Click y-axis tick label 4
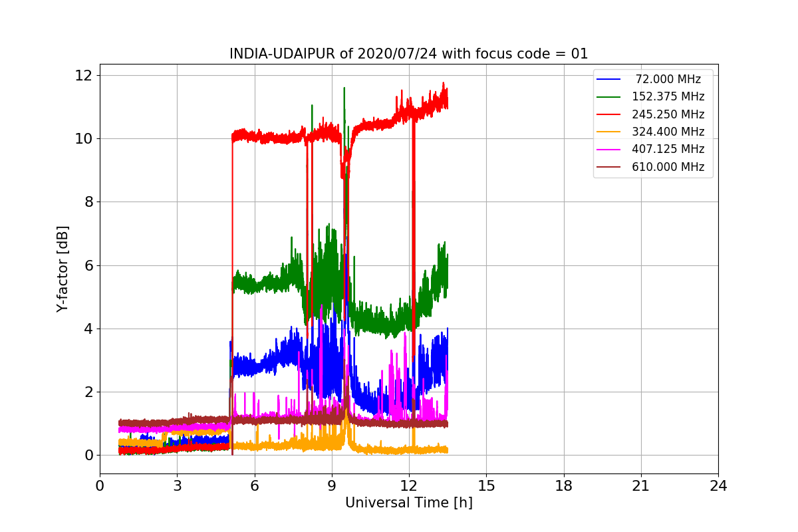 88,329
